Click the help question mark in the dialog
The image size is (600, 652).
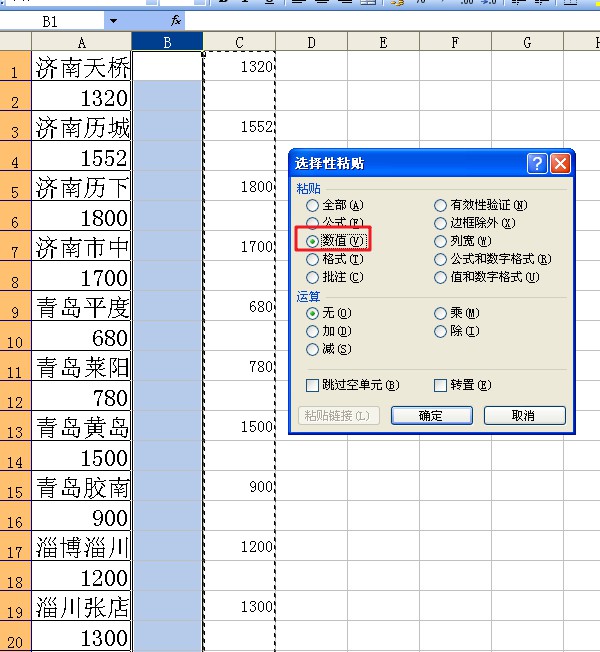[x=537, y=163]
